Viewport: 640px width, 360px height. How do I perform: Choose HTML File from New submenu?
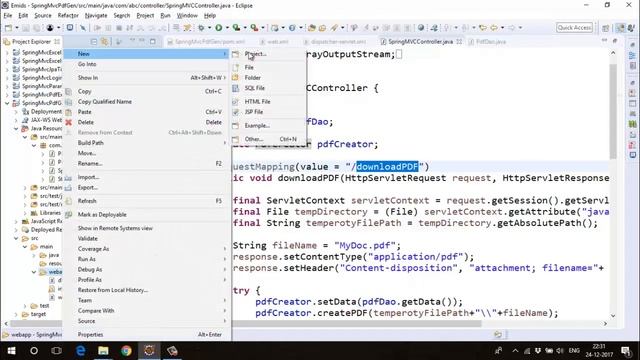pos(269,102)
